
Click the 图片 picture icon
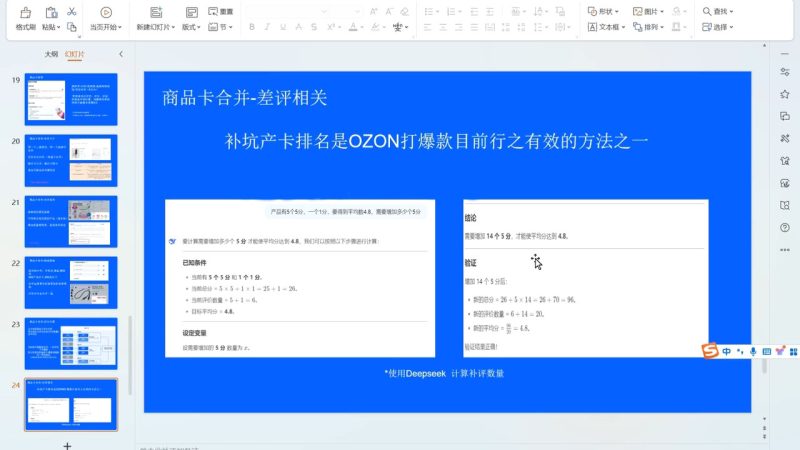pos(637,11)
